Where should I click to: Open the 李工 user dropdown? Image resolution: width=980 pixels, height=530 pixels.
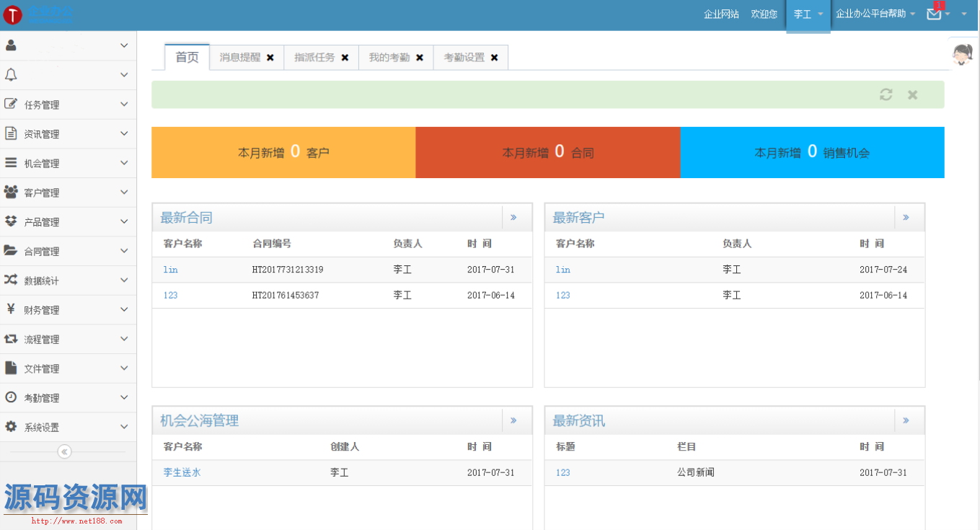[x=808, y=14]
